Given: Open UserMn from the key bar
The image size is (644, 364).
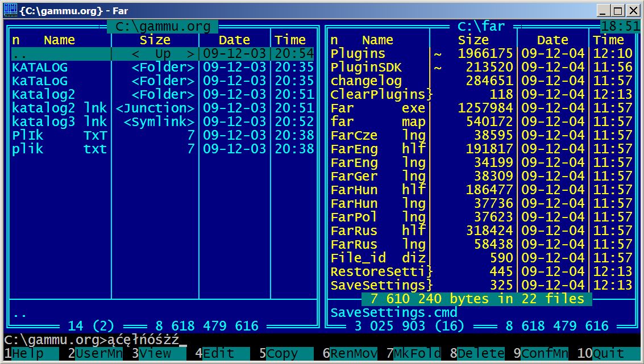Looking at the screenshot, I should pos(95,353).
